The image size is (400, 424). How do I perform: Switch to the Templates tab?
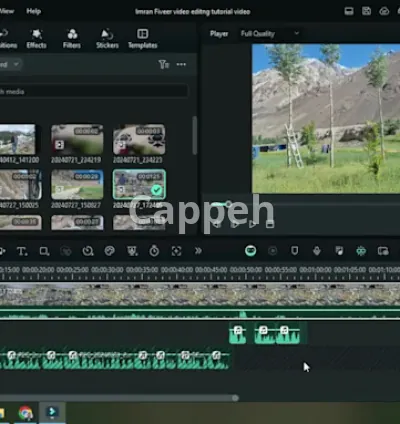[x=142, y=39]
